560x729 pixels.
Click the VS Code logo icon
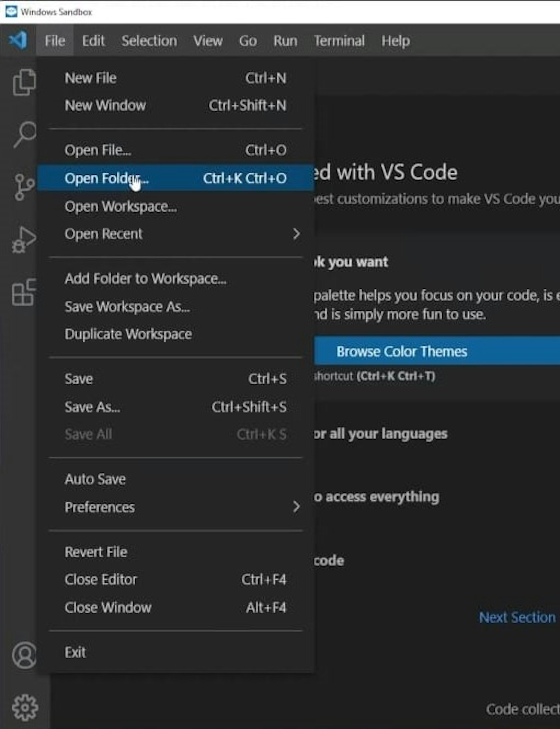click(x=18, y=40)
